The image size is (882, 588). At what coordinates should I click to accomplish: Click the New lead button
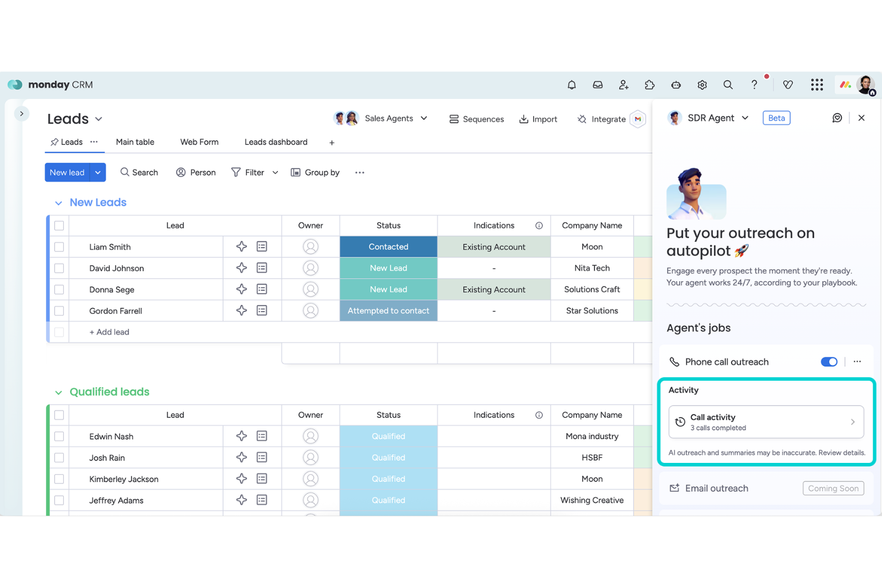(67, 172)
